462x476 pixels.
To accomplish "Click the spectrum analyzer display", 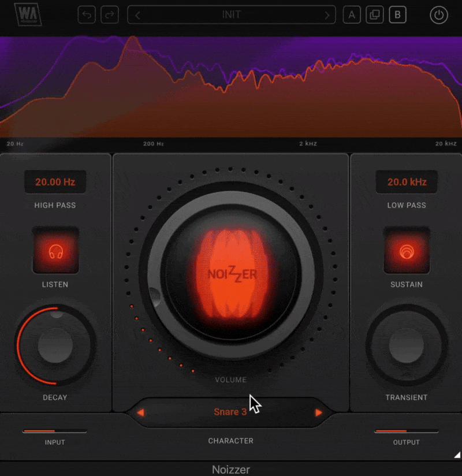I will pyautogui.click(x=231, y=87).
